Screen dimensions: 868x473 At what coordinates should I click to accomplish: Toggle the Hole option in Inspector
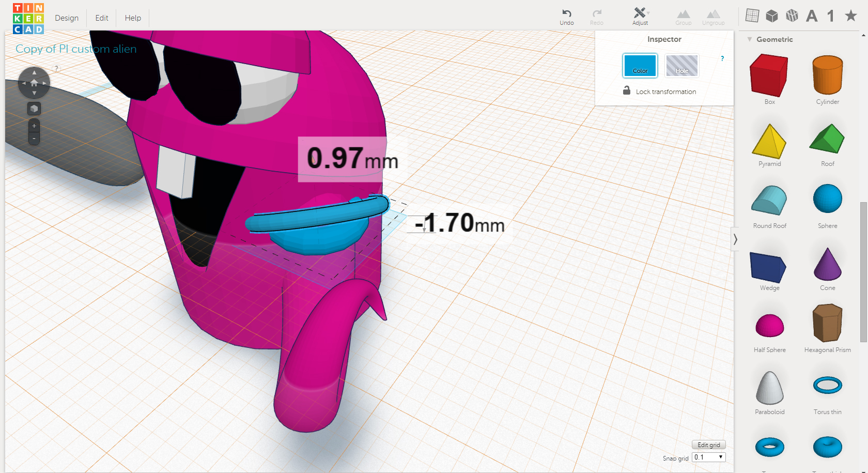tap(682, 66)
